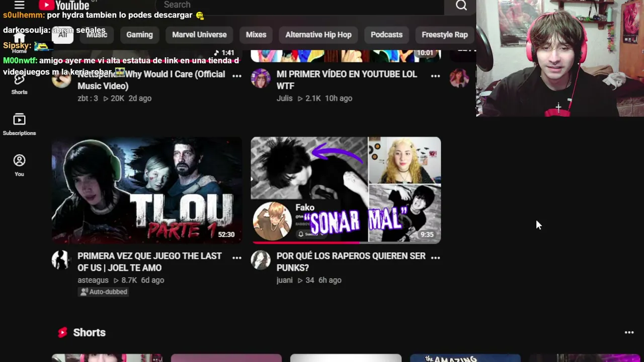Click the asteagus channel avatar
The image size is (644, 362).
[x=61, y=260]
